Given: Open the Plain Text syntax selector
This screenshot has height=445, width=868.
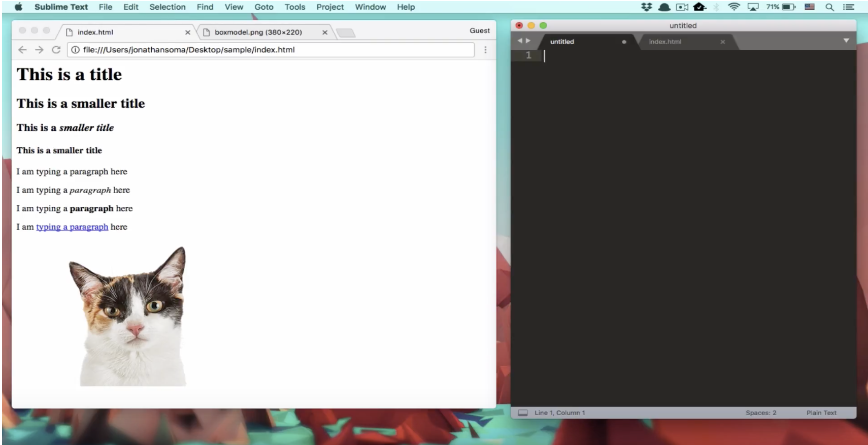Looking at the screenshot, I should [x=821, y=412].
